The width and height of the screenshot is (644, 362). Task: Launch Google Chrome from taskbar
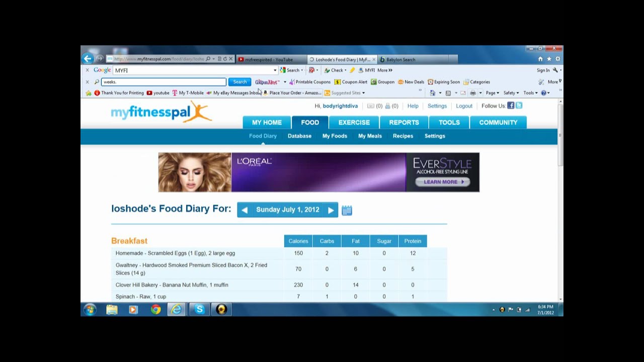point(155,310)
